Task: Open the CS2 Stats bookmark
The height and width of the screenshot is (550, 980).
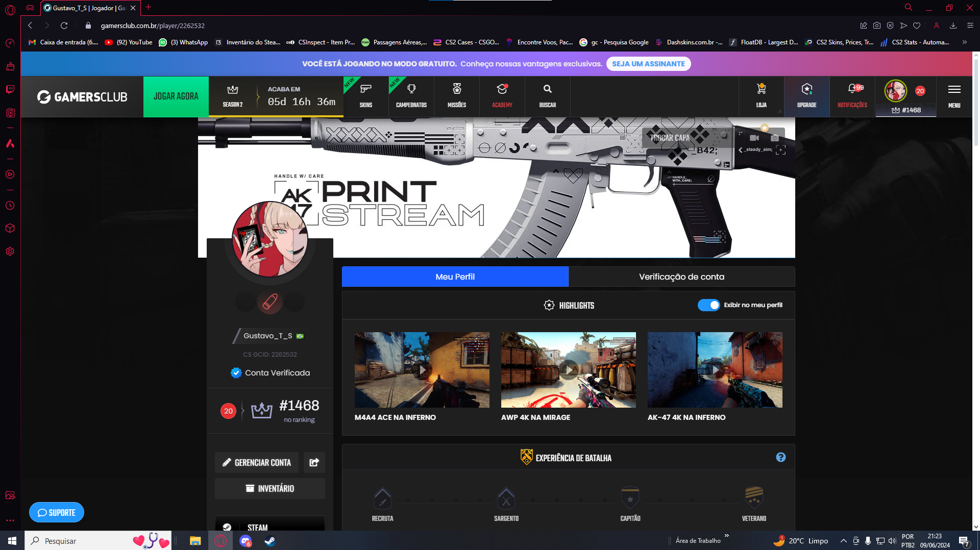Action: (915, 42)
